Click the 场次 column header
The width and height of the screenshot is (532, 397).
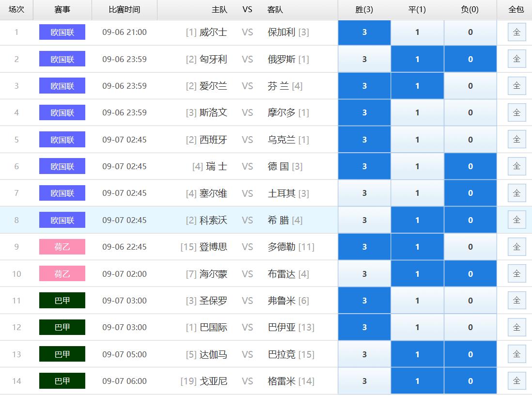16,10
